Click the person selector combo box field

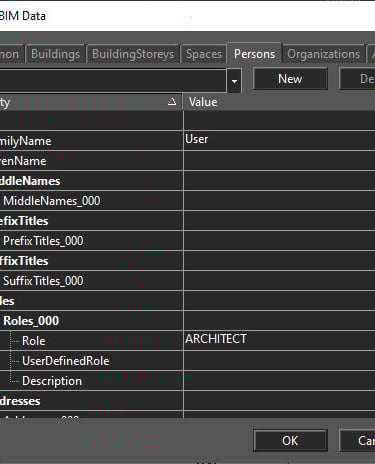click(x=113, y=81)
